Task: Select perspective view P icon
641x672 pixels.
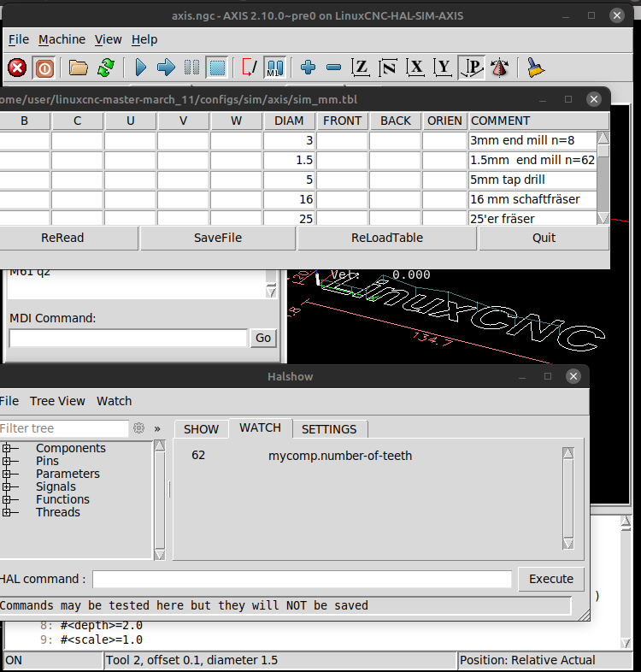Action: click(471, 68)
